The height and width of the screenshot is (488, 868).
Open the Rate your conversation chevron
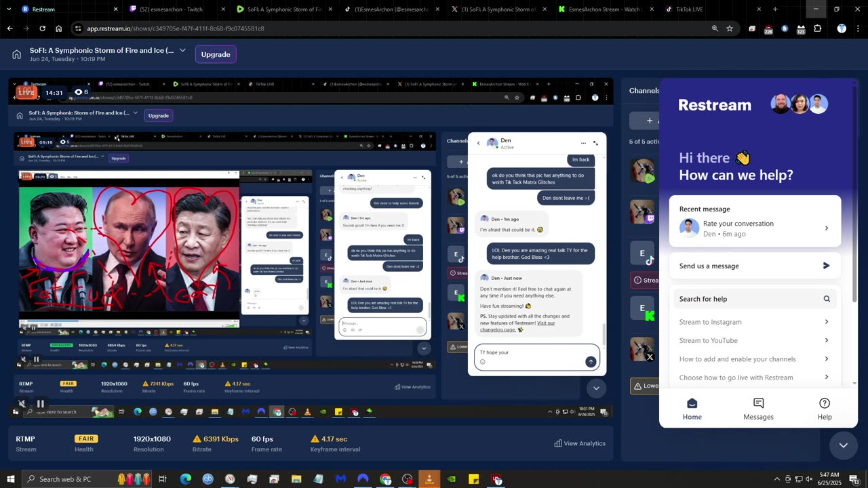(826, 228)
